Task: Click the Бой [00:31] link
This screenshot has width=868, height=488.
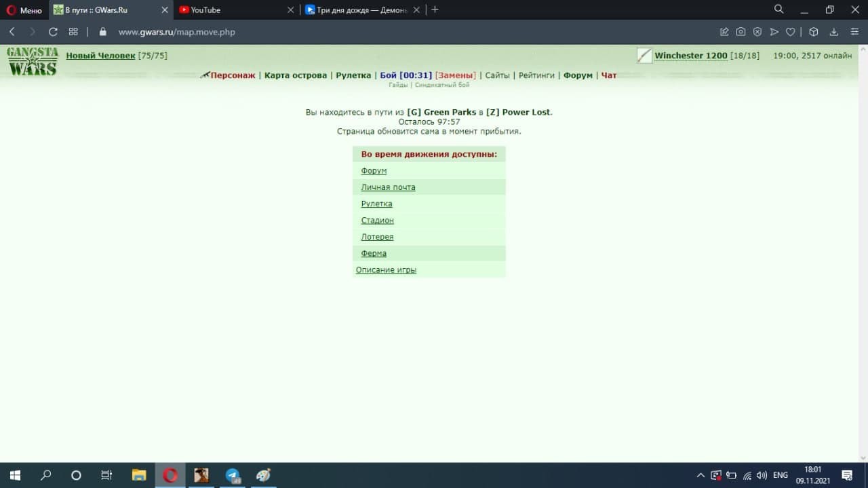Action: tap(406, 75)
